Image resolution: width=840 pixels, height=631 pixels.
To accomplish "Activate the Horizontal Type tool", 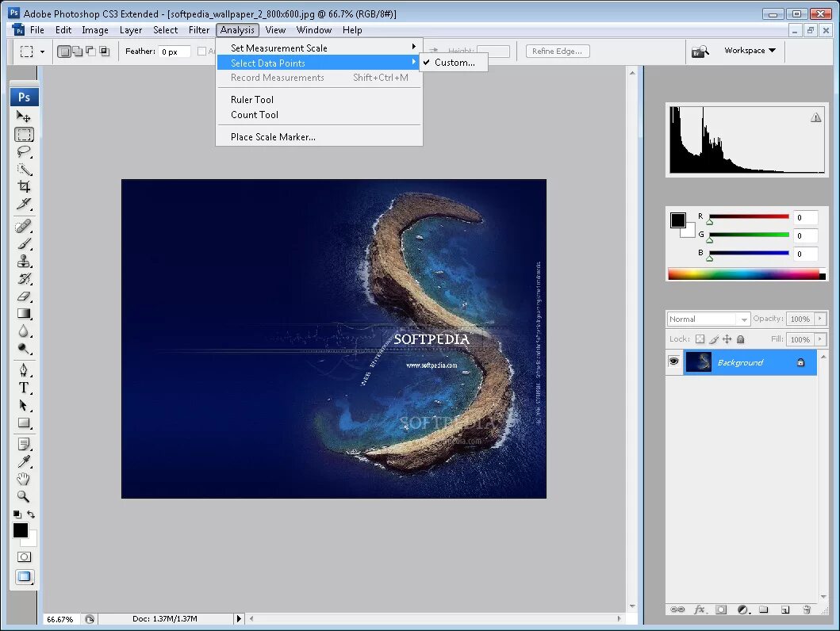I will [24, 388].
